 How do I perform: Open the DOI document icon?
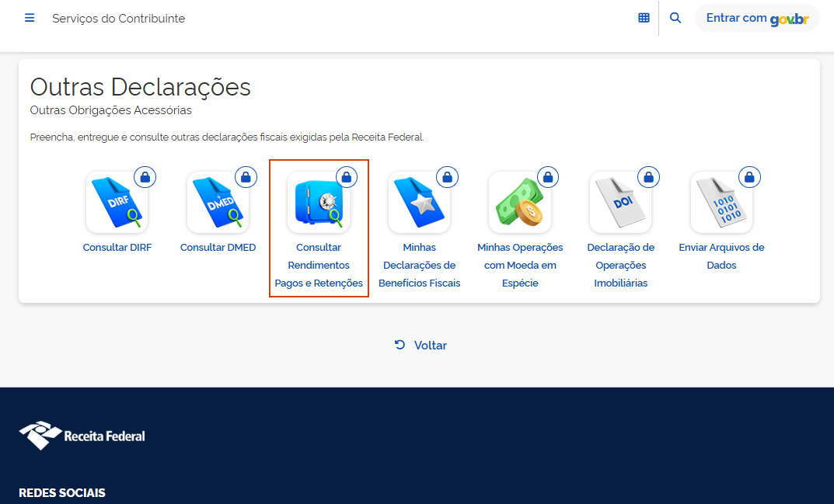point(620,203)
